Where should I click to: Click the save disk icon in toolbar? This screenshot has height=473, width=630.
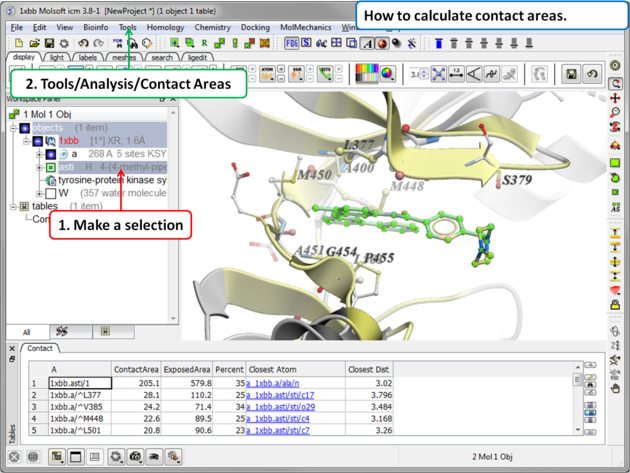(x=49, y=44)
